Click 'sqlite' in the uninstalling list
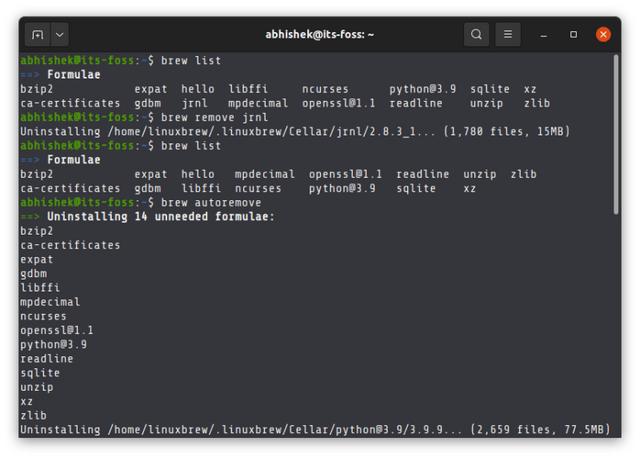The image size is (640, 458). tap(40, 372)
